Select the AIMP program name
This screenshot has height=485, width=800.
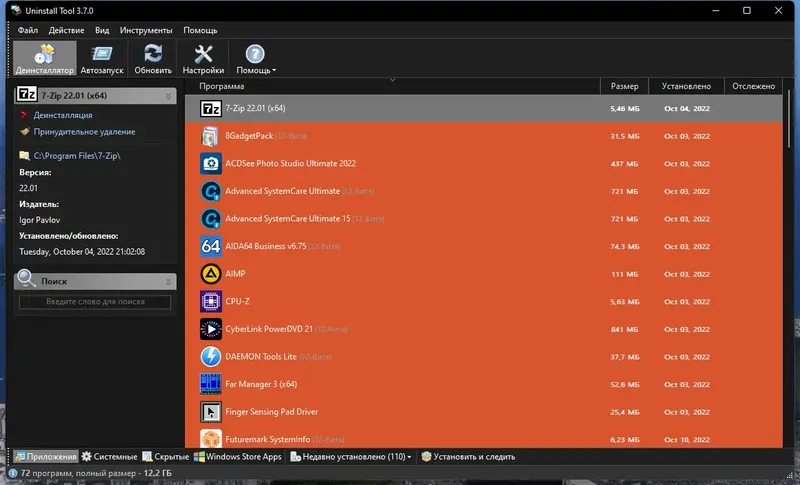point(235,274)
